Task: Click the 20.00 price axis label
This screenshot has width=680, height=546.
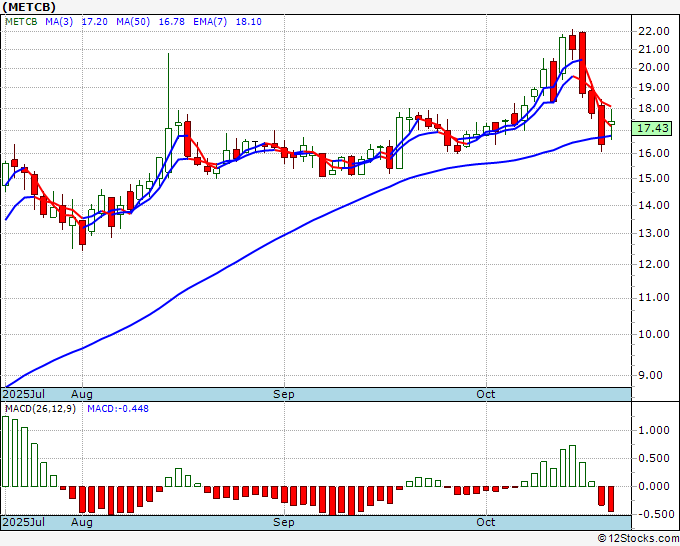Action: 654,67
